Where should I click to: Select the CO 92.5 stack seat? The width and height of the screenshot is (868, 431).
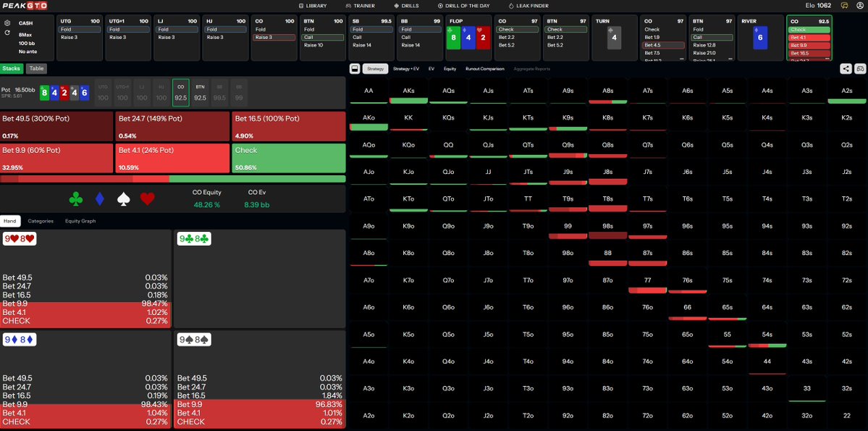180,92
